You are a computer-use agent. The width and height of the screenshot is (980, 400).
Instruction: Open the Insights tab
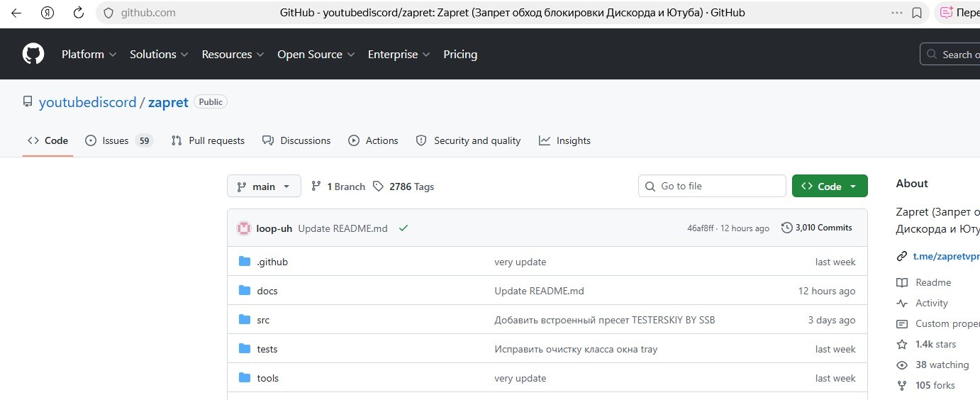tap(564, 140)
